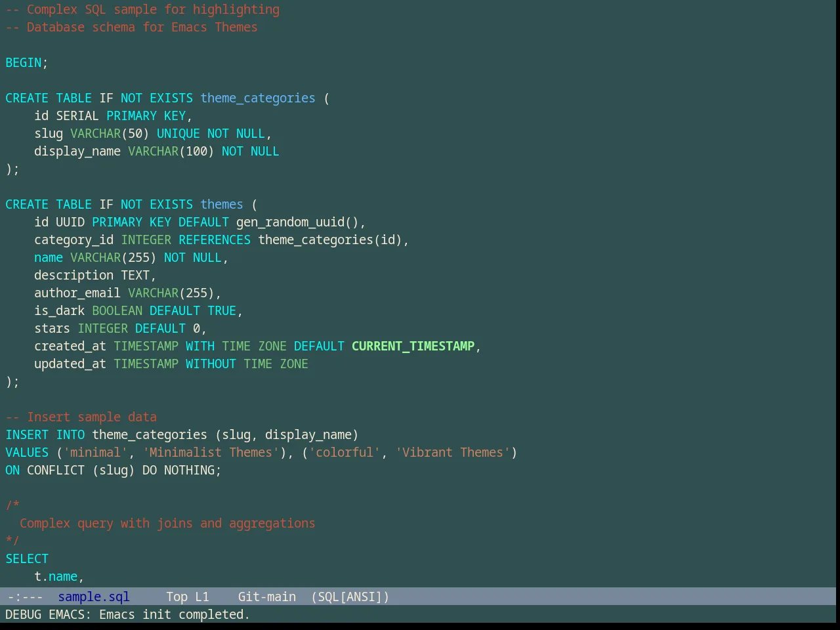840x630 pixels.
Task: Click the echo area message 'Emacs init completed.'
Action: pyautogui.click(x=175, y=614)
